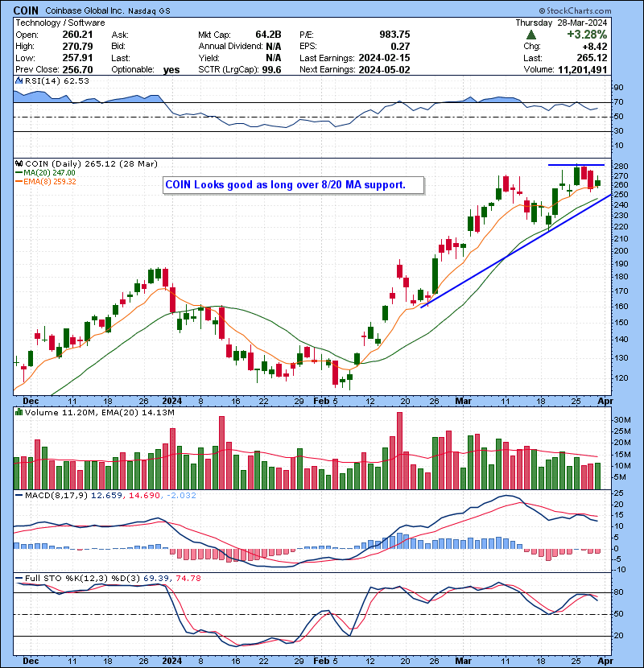Click the Nasdaq GS exchange label
644x668 pixels.
click(149, 11)
